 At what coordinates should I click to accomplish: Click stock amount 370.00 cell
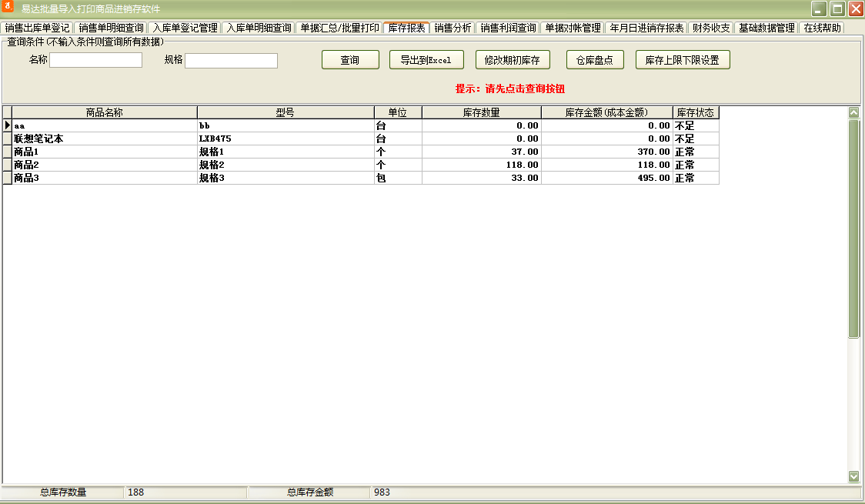click(x=607, y=152)
